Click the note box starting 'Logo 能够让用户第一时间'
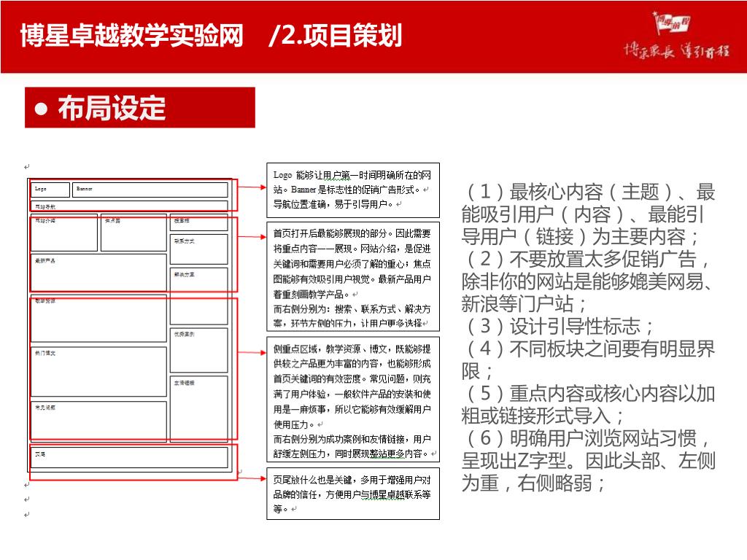This screenshot has height=560, width=747. pos(353,190)
